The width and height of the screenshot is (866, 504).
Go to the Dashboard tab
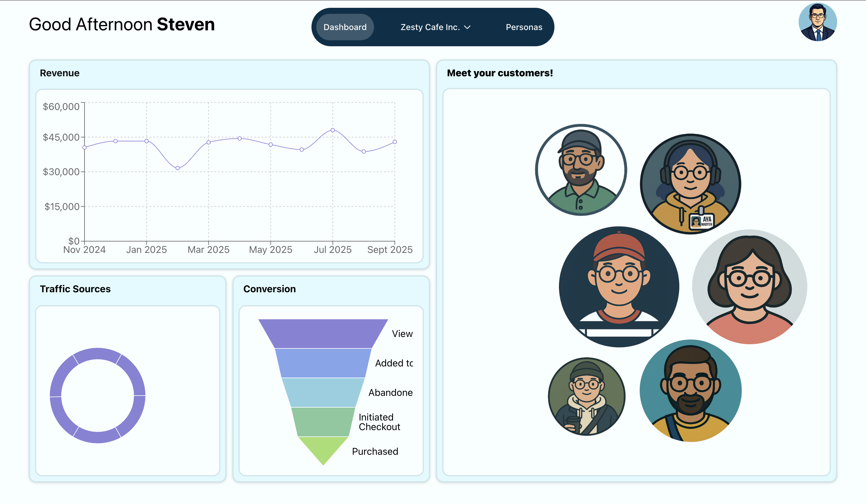pyautogui.click(x=345, y=27)
